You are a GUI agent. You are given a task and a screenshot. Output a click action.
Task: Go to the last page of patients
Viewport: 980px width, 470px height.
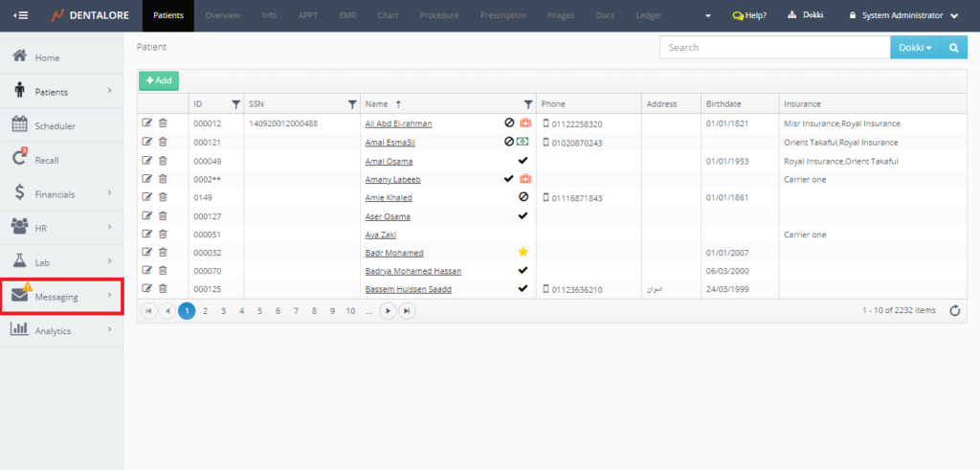[x=407, y=310]
